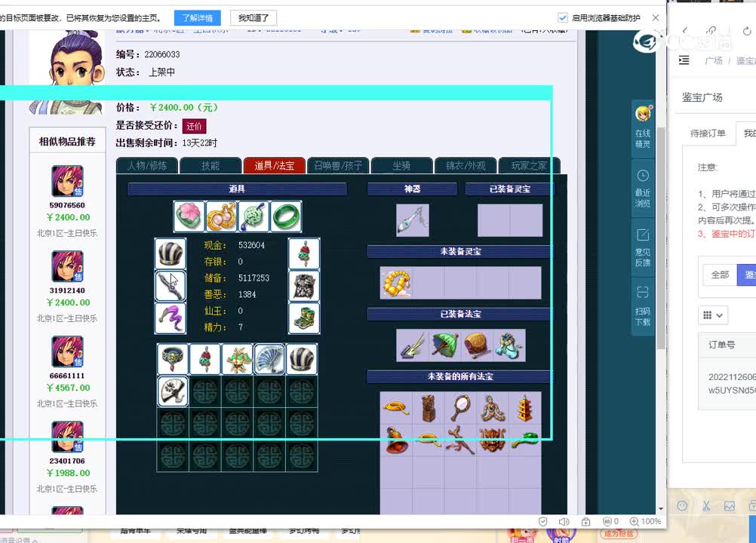Select the equipped silver armor slot

click(304, 286)
